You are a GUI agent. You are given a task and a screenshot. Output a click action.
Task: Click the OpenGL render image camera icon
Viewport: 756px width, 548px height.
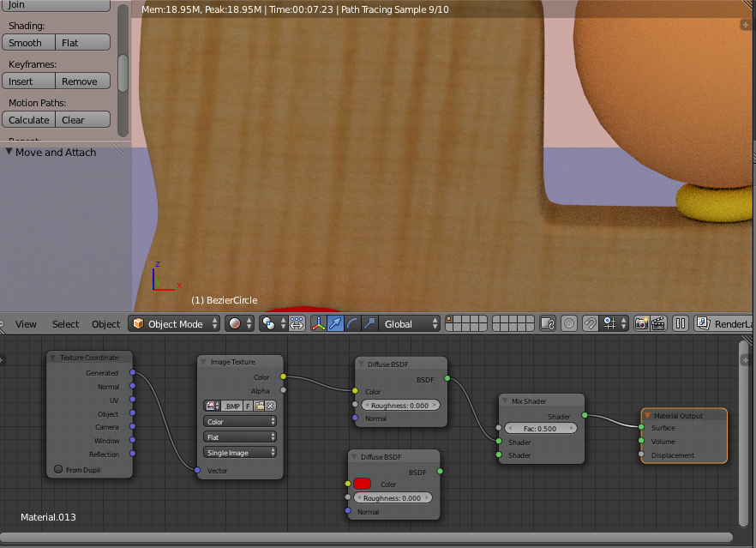click(x=641, y=323)
